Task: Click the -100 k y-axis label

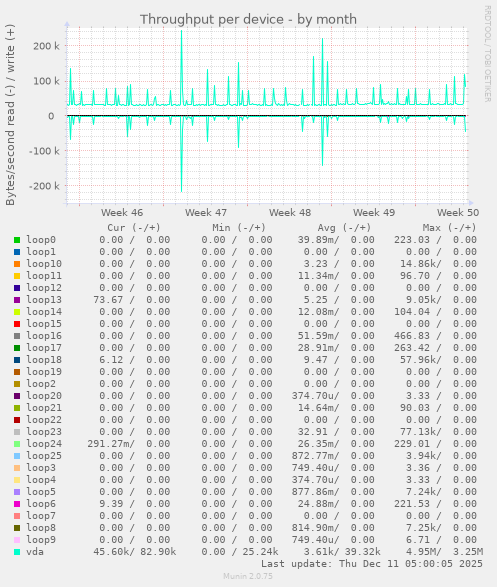Action: coord(44,151)
